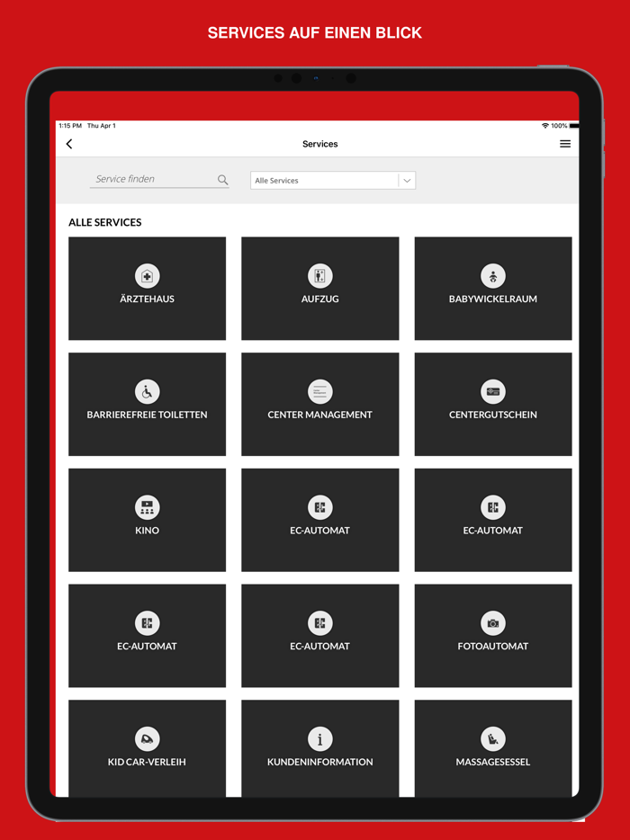The width and height of the screenshot is (630, 840).
Task: Click the ALLE SERVICES section heading
Action: coord(105,222)
